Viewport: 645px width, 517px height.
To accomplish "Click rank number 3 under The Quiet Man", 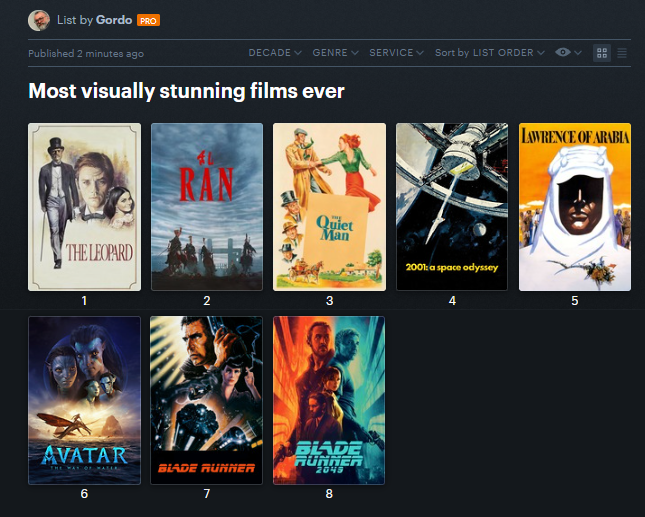I will coord(329,301).
